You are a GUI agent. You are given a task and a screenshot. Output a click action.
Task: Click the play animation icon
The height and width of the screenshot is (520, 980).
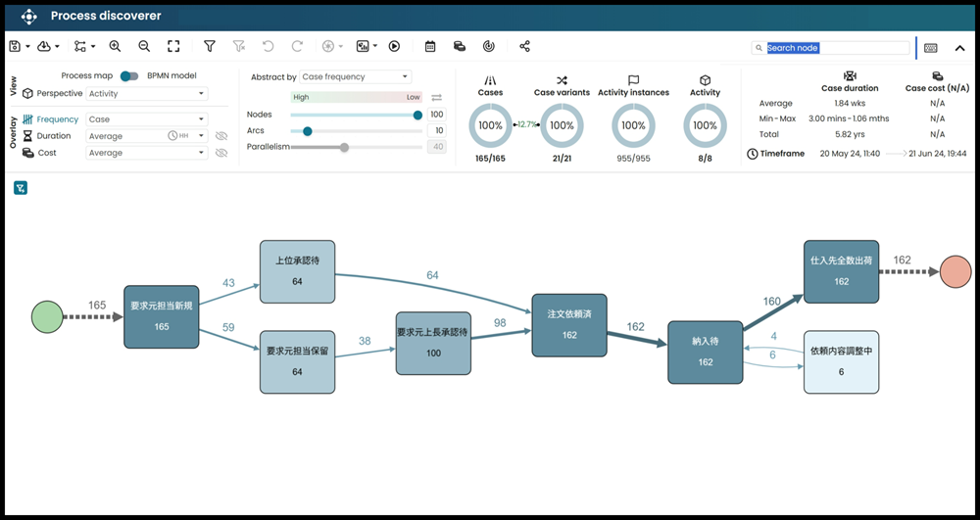tap(394, 46)
